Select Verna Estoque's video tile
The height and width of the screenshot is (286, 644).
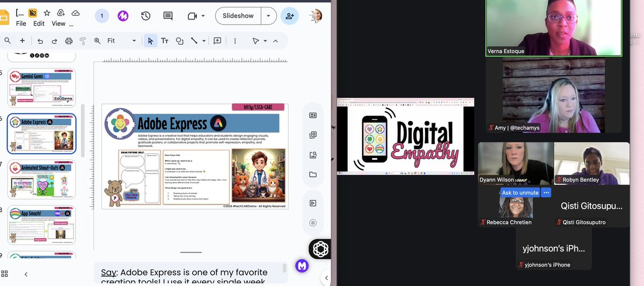(x=554, y=28)
